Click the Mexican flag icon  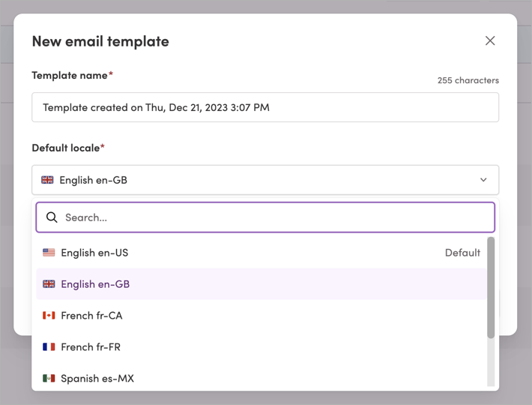coord(49,378)
